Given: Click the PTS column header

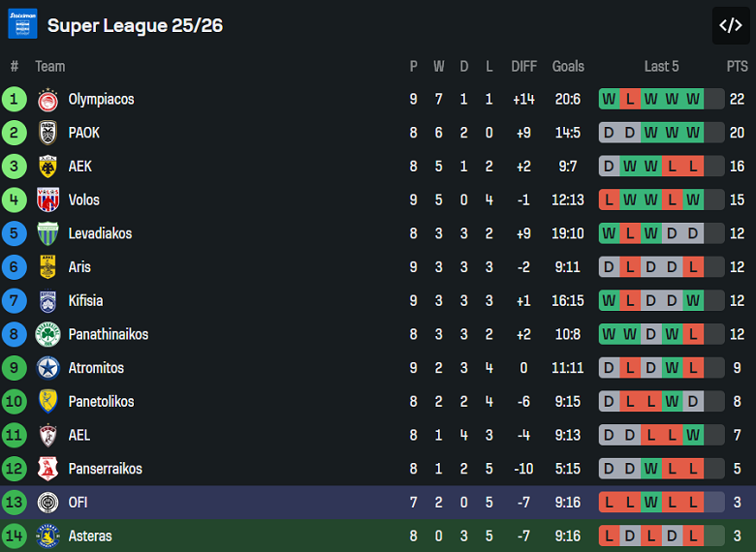Looking at the screenshot, I should [738, 66].
